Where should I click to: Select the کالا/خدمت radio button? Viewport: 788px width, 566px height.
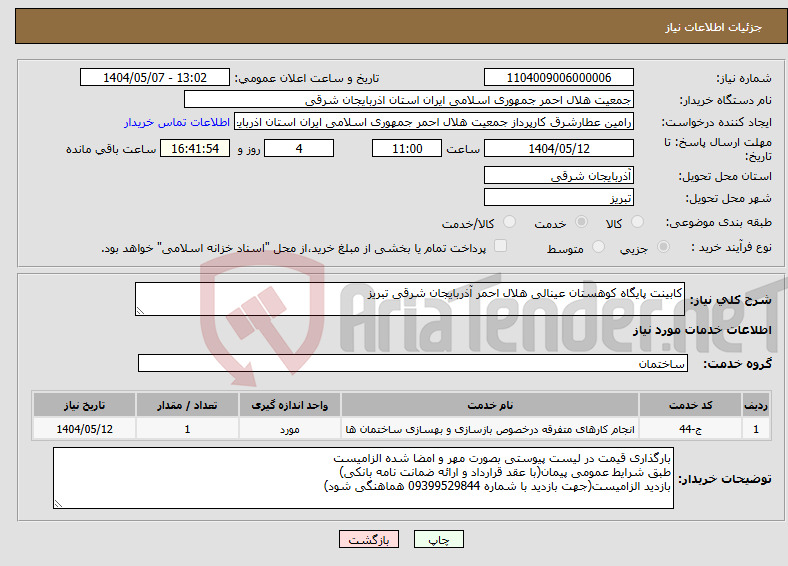510,222
